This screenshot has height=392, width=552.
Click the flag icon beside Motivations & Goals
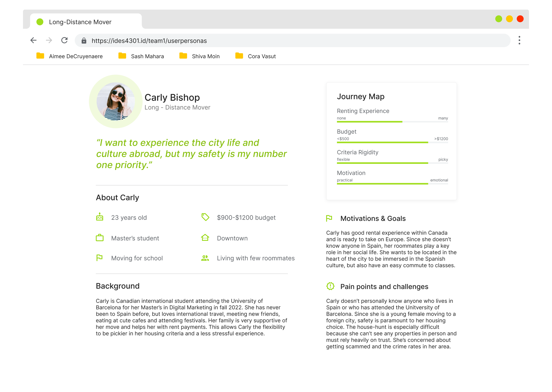tap(329, 218)
